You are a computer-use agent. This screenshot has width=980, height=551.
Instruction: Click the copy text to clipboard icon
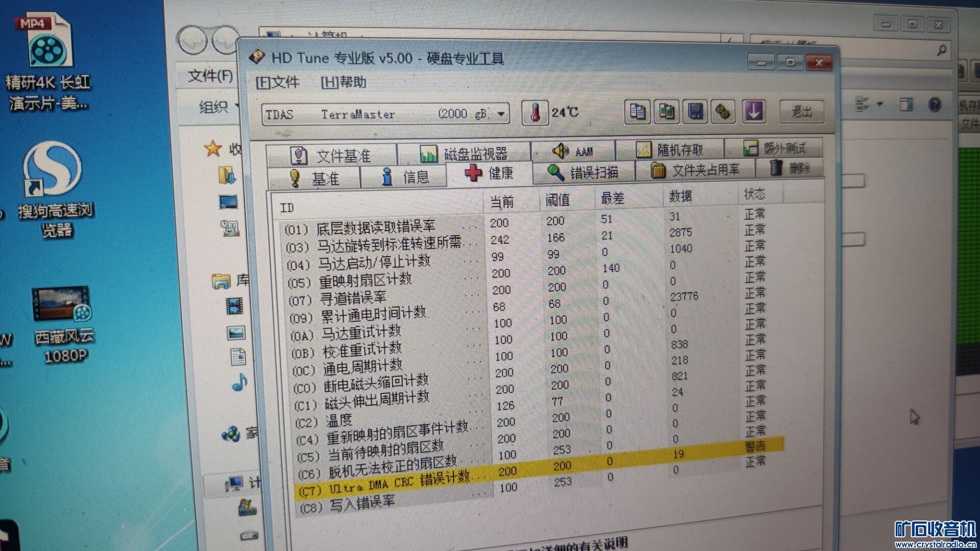638,111
